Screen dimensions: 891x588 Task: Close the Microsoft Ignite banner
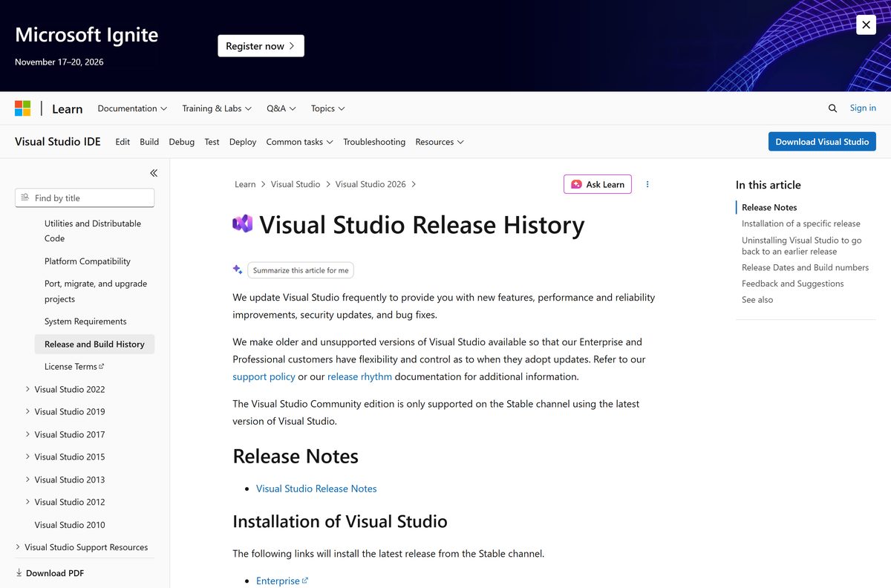(x=866, y=24)
